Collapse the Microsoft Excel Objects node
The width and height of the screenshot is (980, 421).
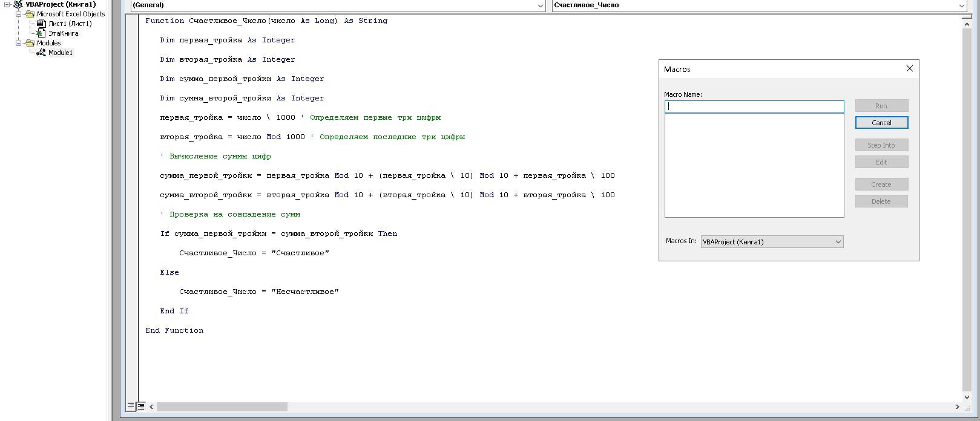pos(19,14)
